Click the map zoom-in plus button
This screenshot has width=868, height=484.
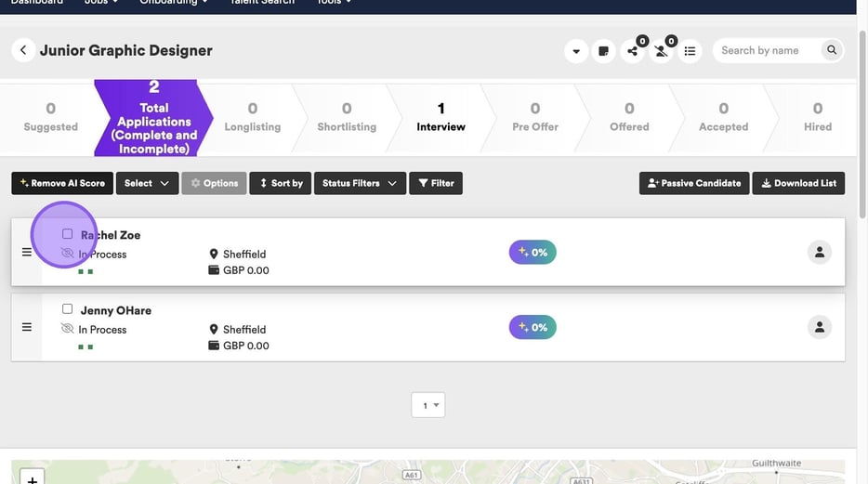tap(32, 477)
